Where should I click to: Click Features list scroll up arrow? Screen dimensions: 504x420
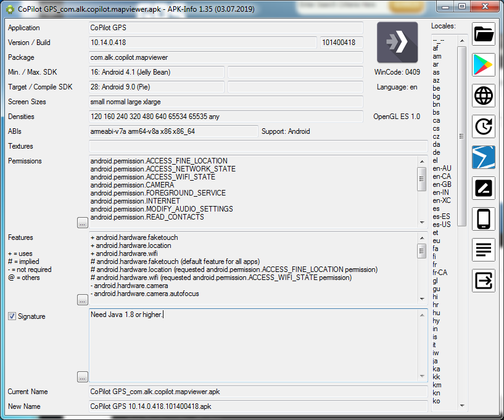pos(422,238)
